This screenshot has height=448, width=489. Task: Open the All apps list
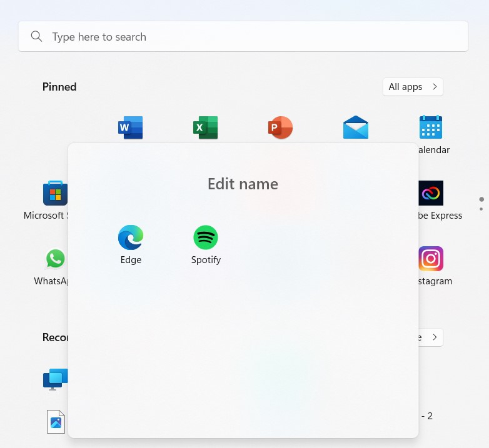413,87
